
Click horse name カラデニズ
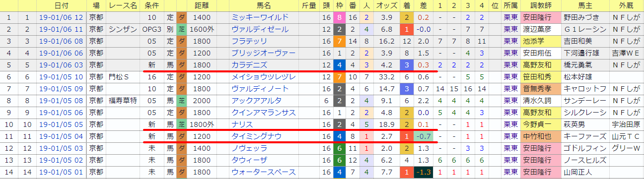pos(249,65)
